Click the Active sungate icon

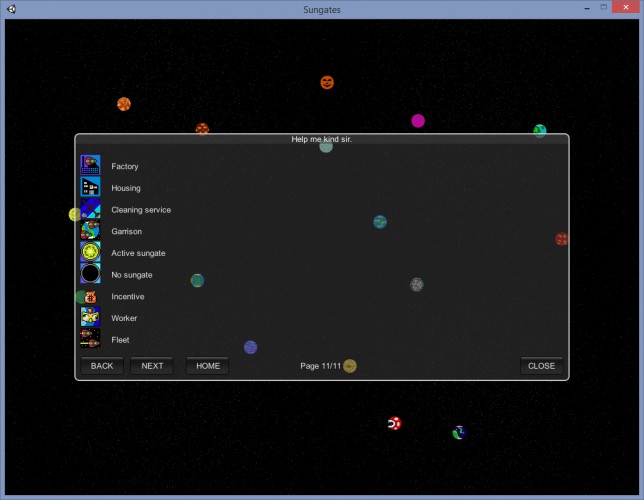pos(90,252)
